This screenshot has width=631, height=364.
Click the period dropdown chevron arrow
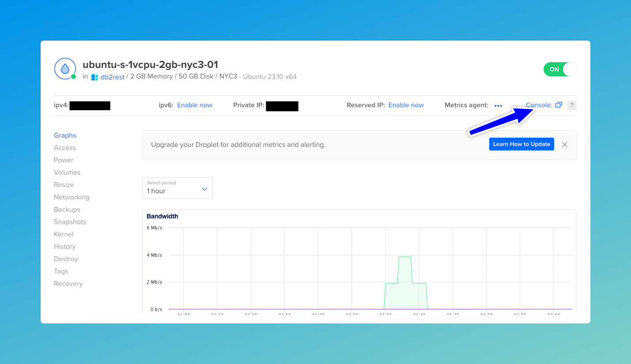pos(204,189)
